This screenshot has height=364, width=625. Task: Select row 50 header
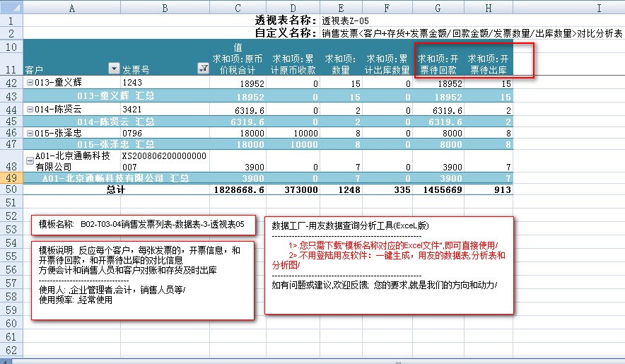[x=11, y=189]
